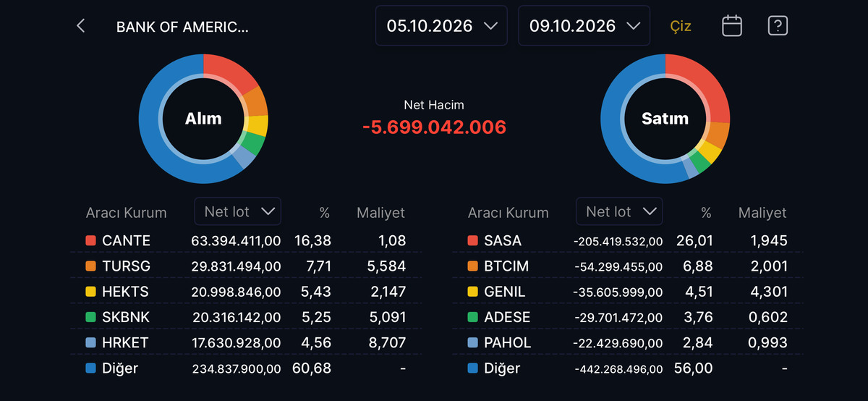Click the BANK OF AMERIC... title
The image size is (868, 401).
(x=182, y=28)
